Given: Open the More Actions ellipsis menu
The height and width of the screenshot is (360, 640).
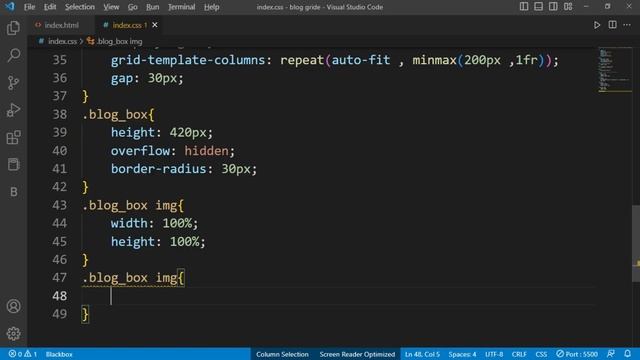Looking at the screenshot, I should coord(627,25).
